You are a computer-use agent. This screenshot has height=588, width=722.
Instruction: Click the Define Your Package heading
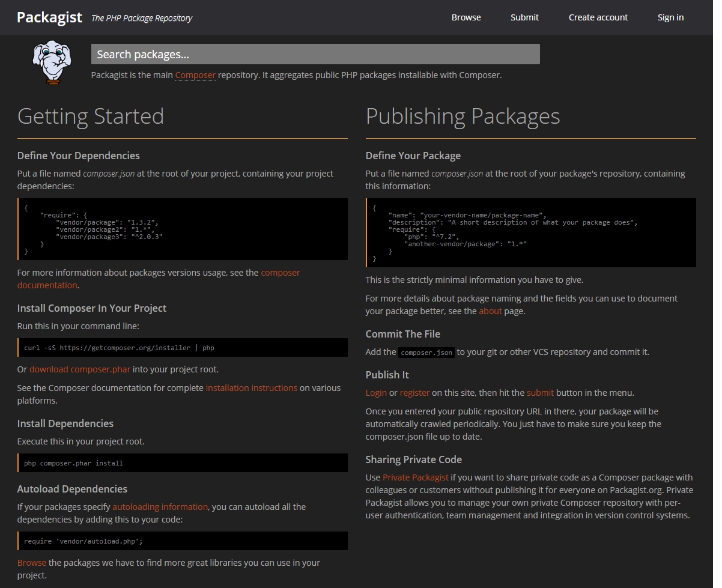point(413,156)
